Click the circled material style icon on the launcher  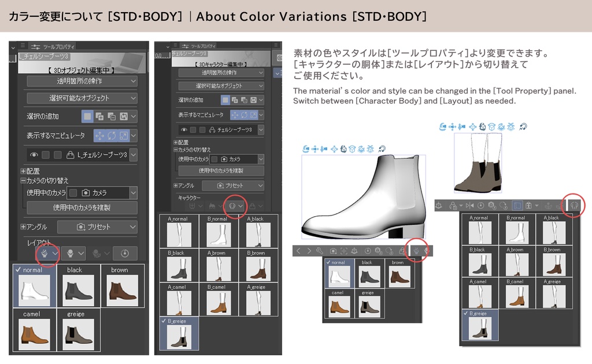click(x=416, y=250)
